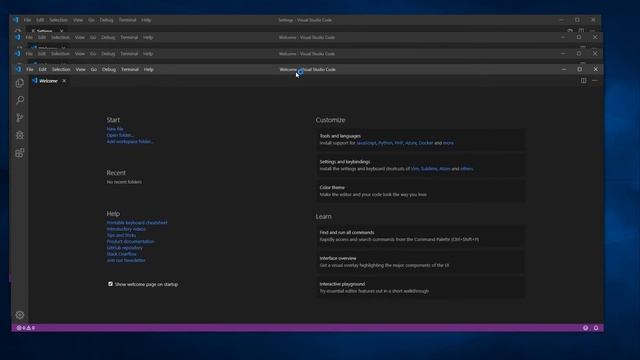Open the Edit menu in front window

pyautogui.click(x=42, y=69)
